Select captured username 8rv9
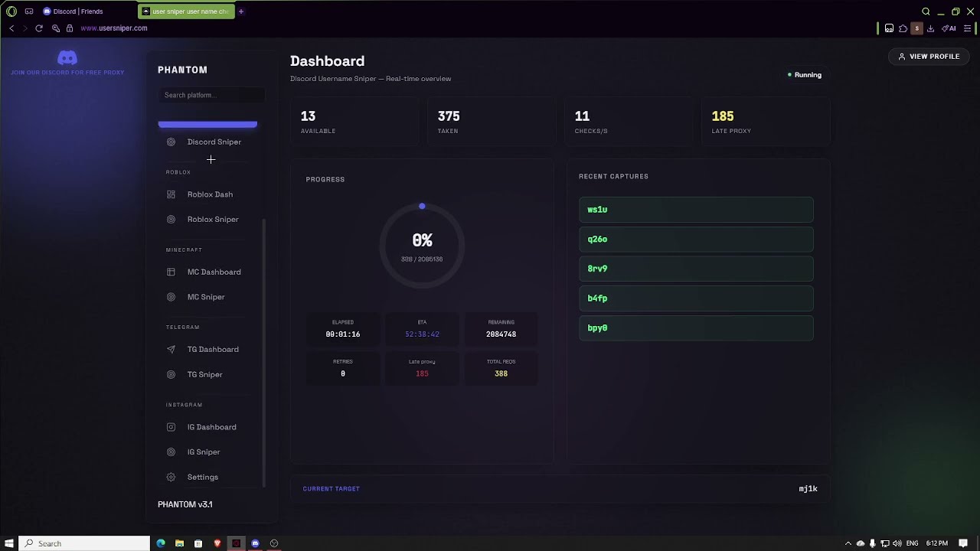 point(696,269)
